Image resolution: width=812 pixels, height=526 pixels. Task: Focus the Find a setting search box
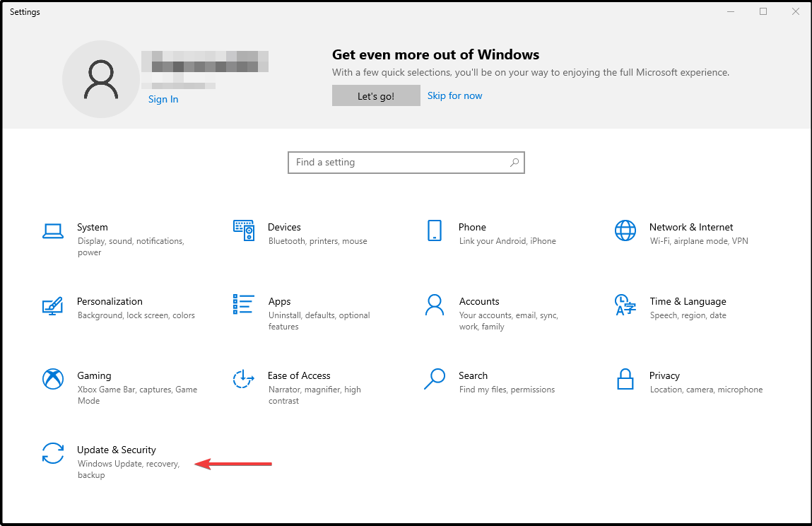[x=399, y=163]
